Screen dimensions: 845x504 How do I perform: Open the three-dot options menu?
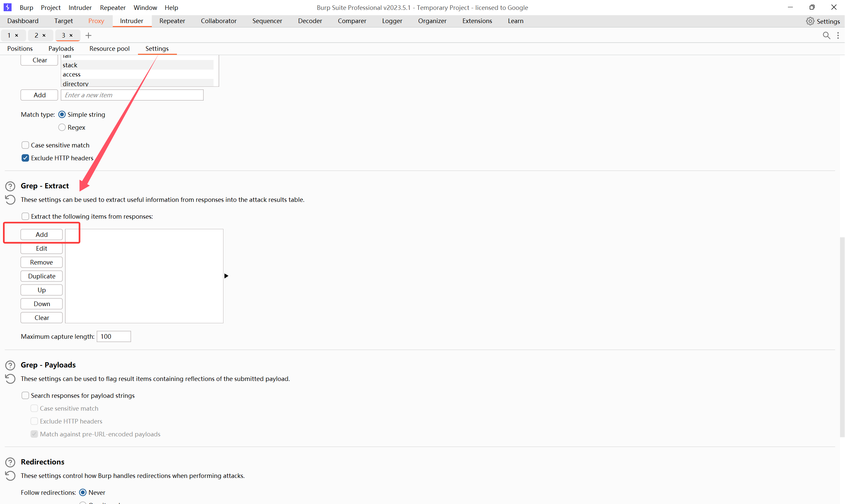838,35
